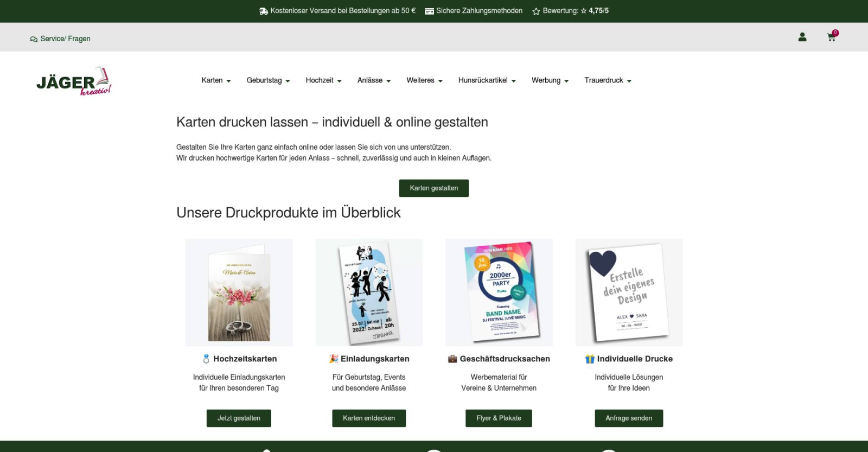Click the Jäger kreativ logo
This screenshot has width=868, height=452.
[x=74, y=81]
